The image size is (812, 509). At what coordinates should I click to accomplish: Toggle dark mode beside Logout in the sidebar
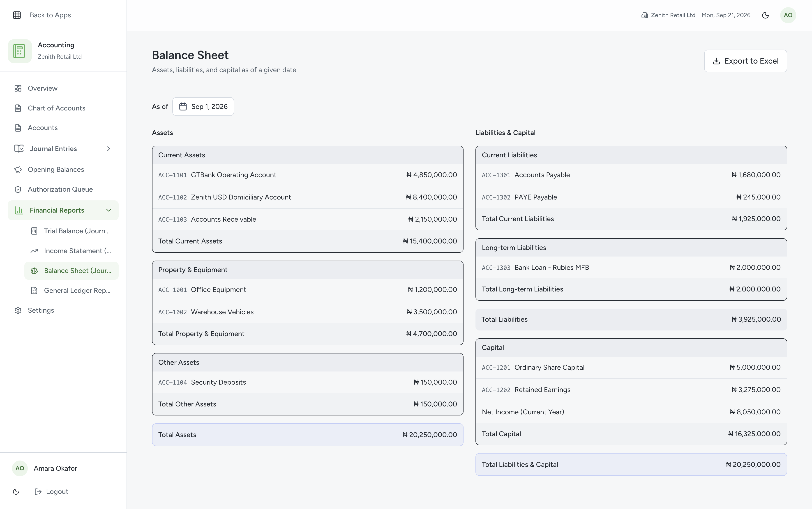[16, 492]
